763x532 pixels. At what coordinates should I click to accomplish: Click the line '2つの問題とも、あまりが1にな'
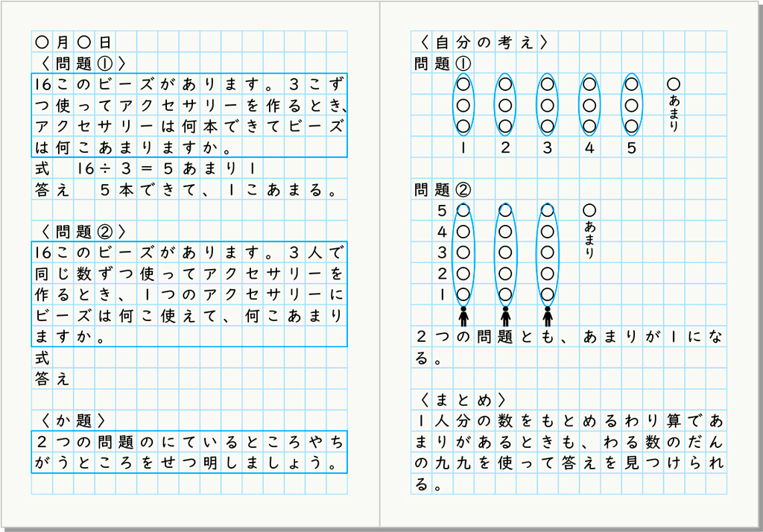569,337
